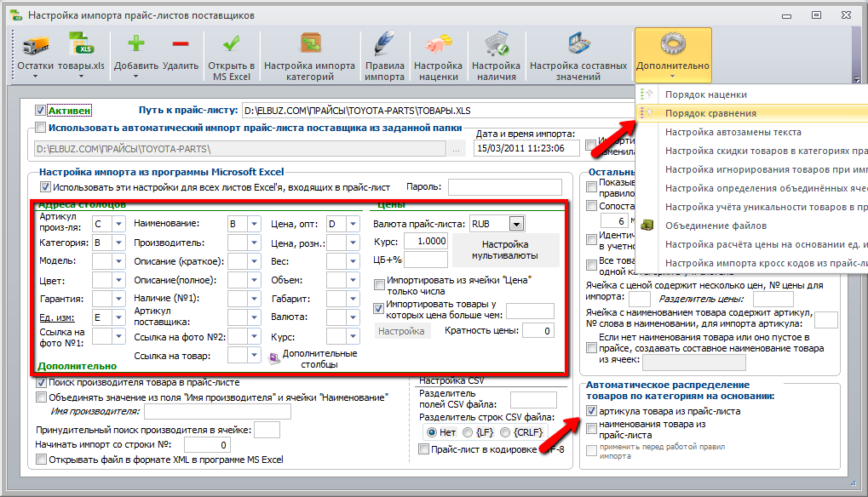Check Импортировать из ячейки Цена только числа
868x497 pixels.
[379, 285]
